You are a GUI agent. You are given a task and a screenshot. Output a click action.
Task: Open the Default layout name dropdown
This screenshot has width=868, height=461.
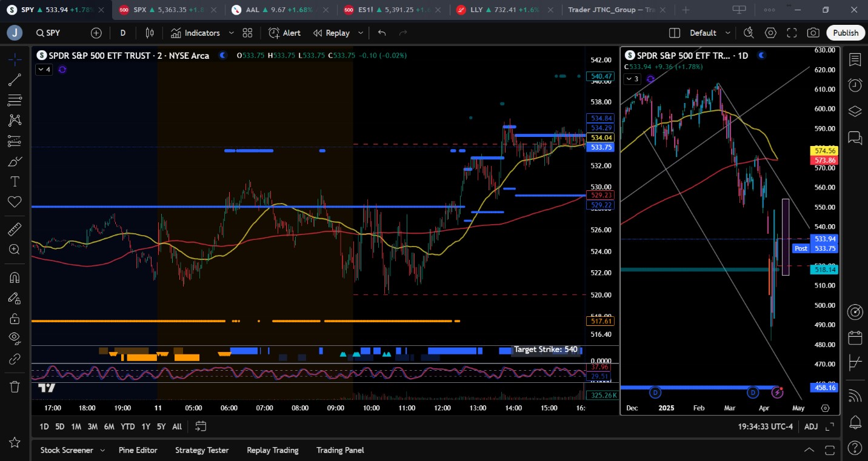(709, 33)
